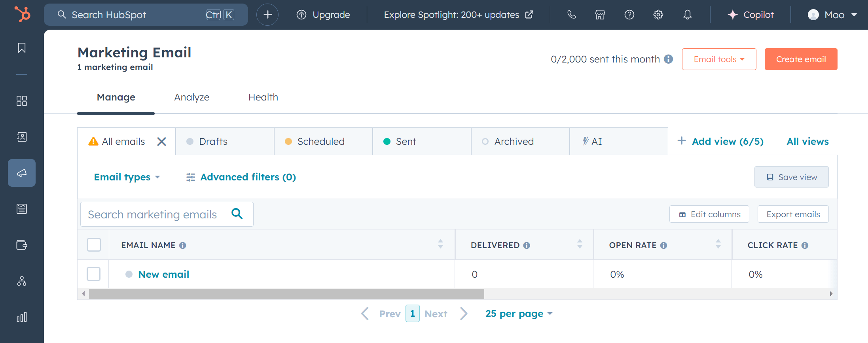
Task: Click the Create email button
Action: point(801,59)
